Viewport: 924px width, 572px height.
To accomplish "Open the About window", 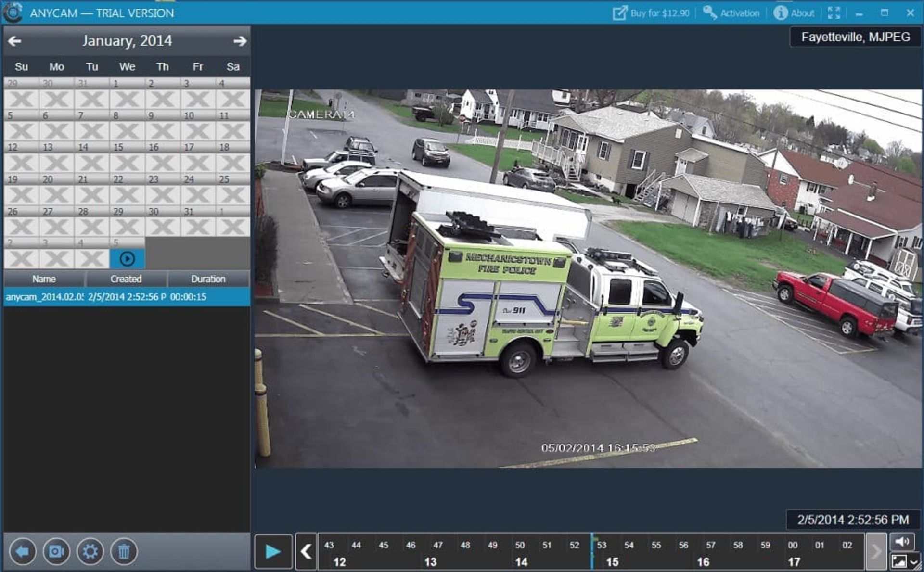I will click(x=794, y=13).
